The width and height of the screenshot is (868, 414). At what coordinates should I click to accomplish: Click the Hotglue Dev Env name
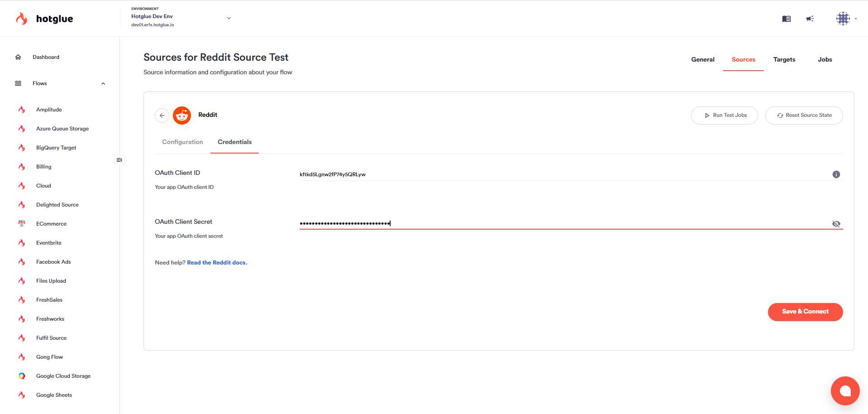tap(152, 16)
